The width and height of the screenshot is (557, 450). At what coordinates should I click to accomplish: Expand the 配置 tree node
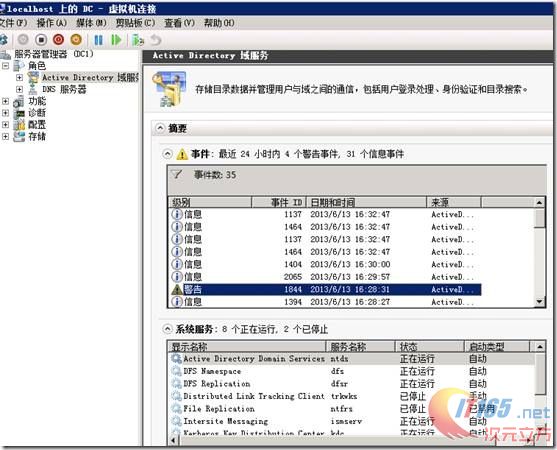tap(5, 125)
